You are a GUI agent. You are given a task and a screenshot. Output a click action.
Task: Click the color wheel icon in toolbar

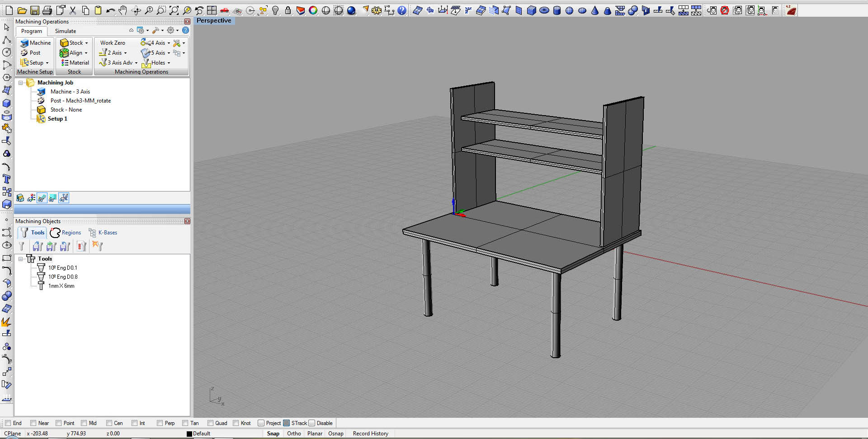313,10
